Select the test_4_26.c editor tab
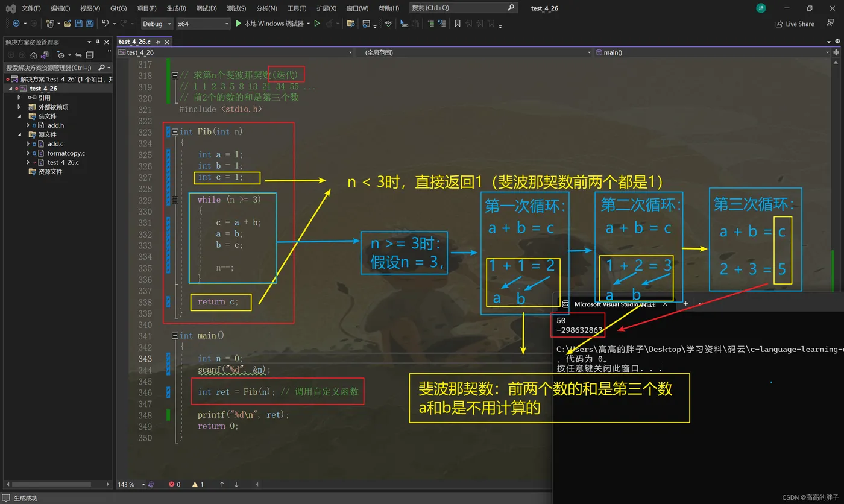844x504 pixels. click(x=134, y=42)
